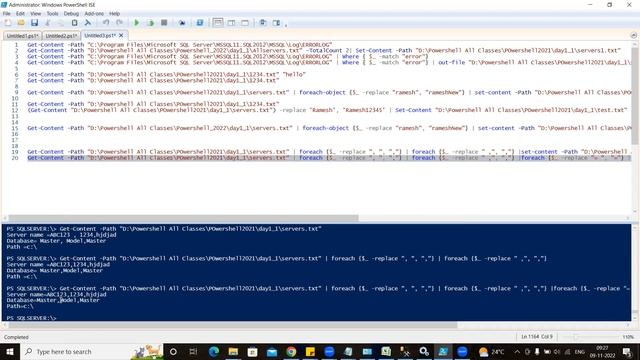
Task: Open Sticky Notes from the taskbar
Action: tap(310, 351)
